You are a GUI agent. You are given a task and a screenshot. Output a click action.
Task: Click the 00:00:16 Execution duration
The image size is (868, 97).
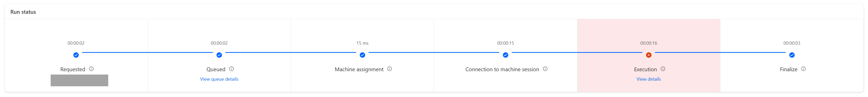[649, 43]
